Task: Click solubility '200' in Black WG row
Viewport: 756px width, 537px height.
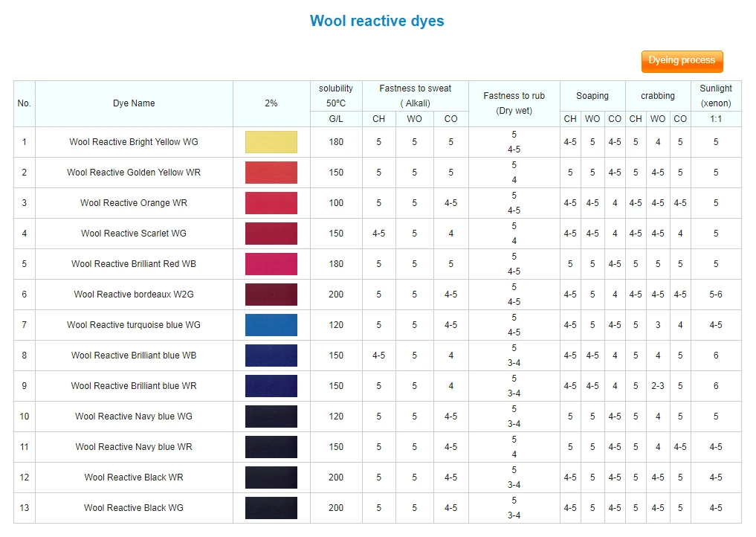Action: pos(336,507)
